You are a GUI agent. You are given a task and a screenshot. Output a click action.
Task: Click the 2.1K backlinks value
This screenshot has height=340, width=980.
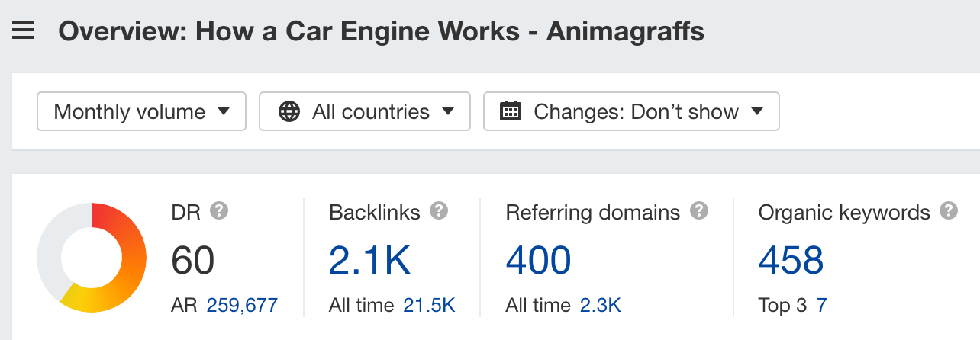tap(369, 261)
